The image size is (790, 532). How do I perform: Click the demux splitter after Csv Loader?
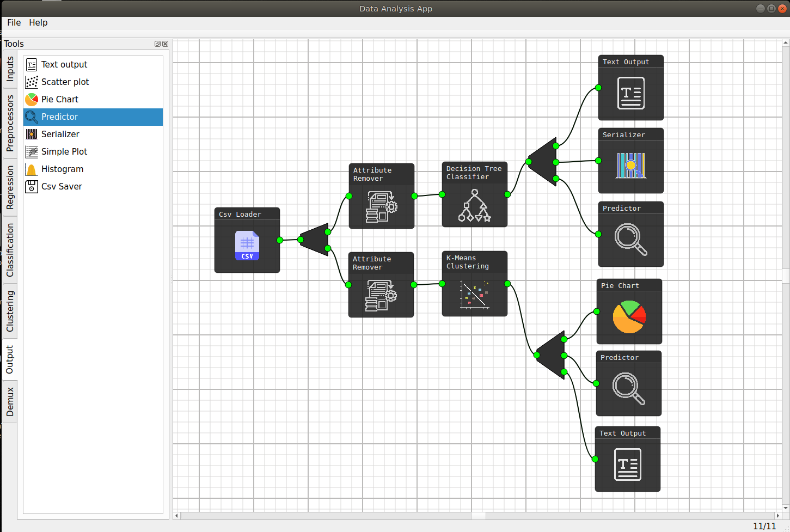(315, 240)
